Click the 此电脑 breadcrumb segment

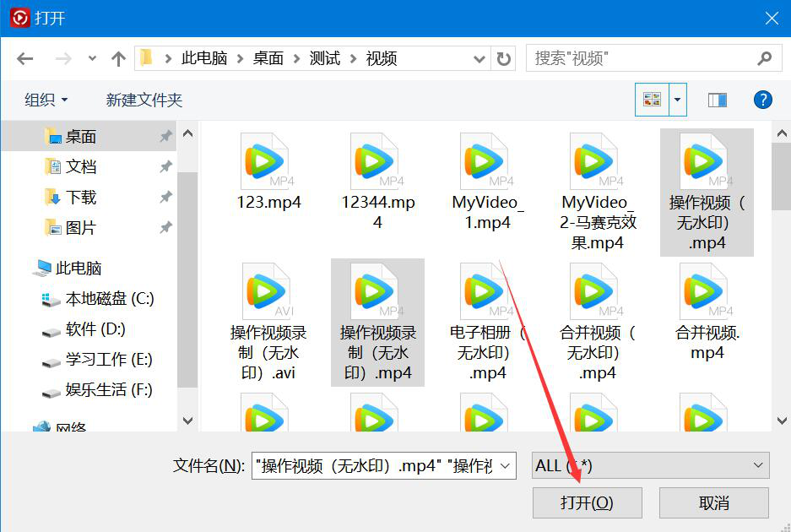[204, 58]
